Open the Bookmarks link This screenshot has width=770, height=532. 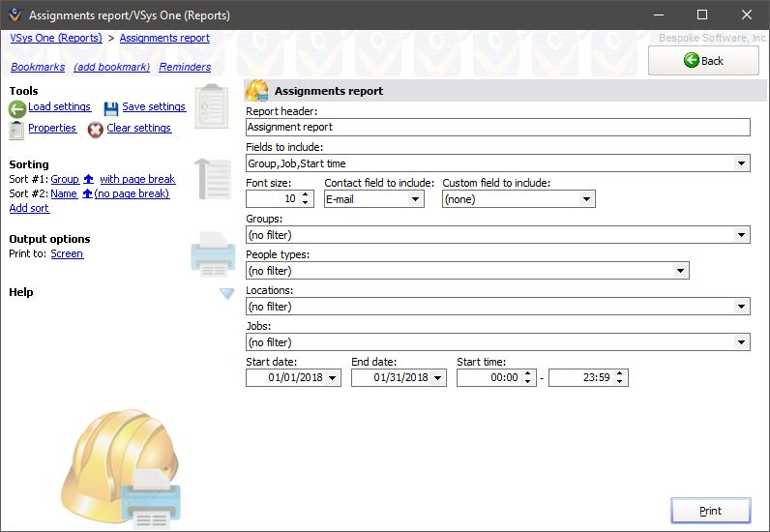click(38, 68)
